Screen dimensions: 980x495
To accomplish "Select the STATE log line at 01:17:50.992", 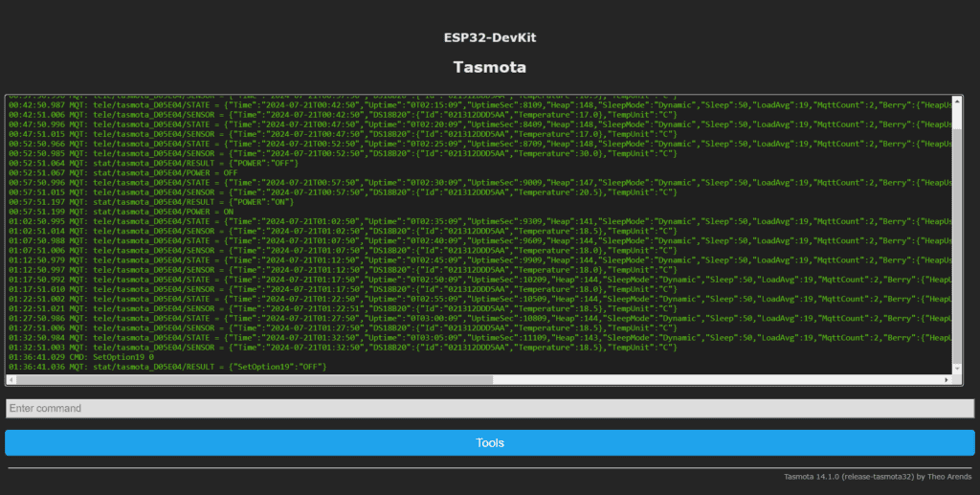I will 480,280.
